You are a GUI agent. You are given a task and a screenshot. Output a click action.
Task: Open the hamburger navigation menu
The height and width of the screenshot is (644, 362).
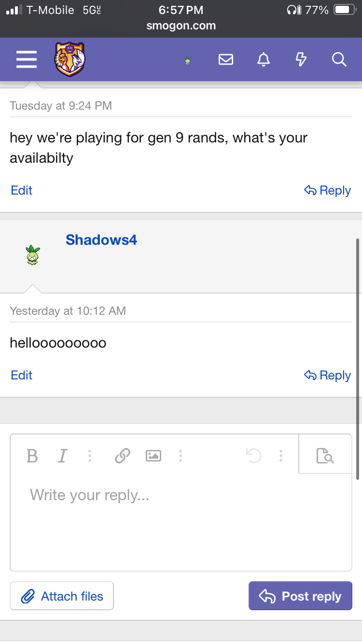[x=26, y=59]
